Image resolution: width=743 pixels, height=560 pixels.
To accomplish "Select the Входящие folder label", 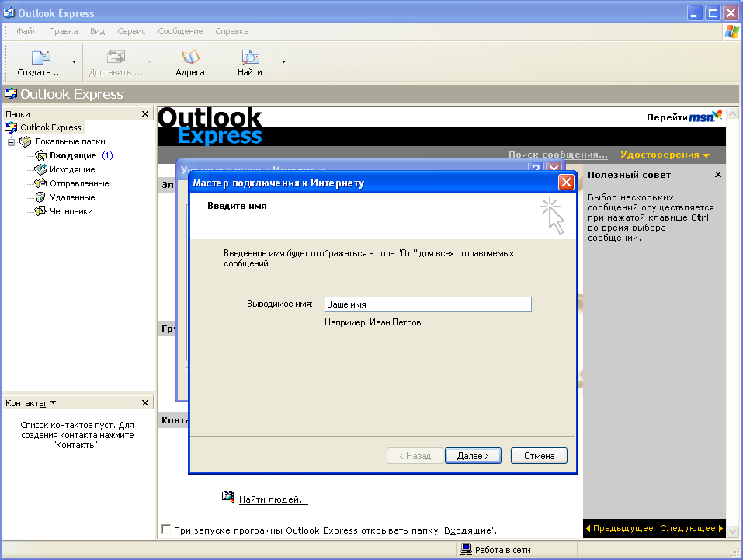I will [x=73, y=155].
